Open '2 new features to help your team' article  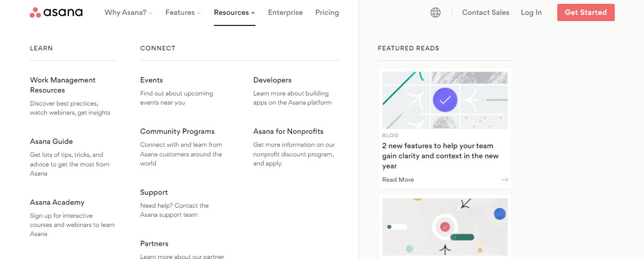(440, 156)
